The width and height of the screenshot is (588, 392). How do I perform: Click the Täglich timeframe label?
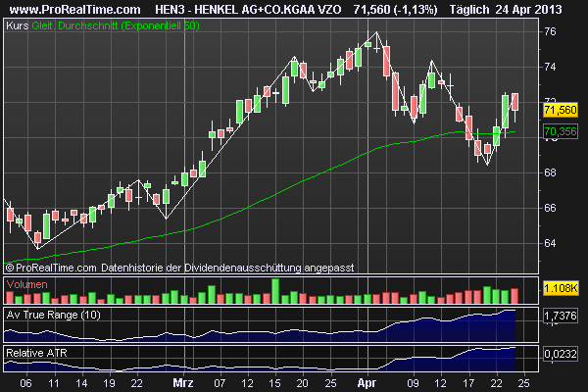[469, 10]
